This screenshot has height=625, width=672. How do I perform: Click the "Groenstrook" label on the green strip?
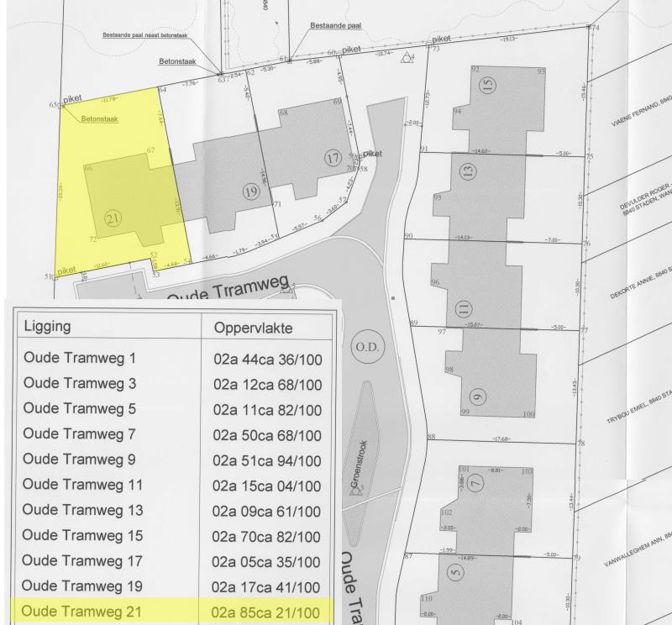click(360, 465)
